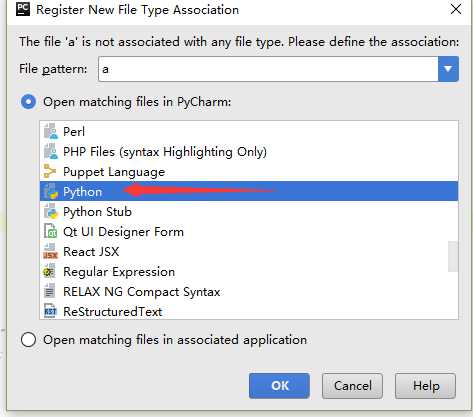
Task: Select Open matching files in PyCharm radio
Action: tap(28, 102)
